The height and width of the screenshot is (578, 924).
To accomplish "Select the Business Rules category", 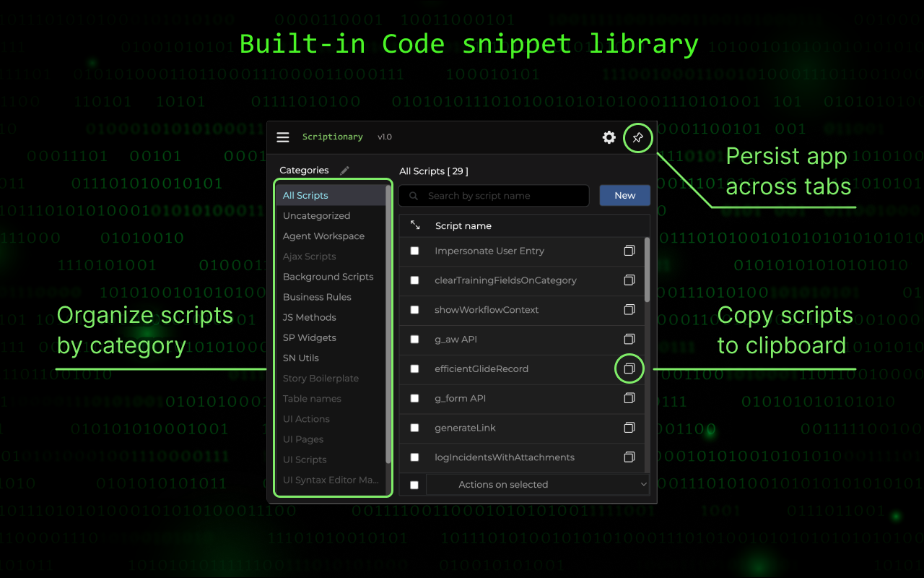I will click(x=331, y=297).
